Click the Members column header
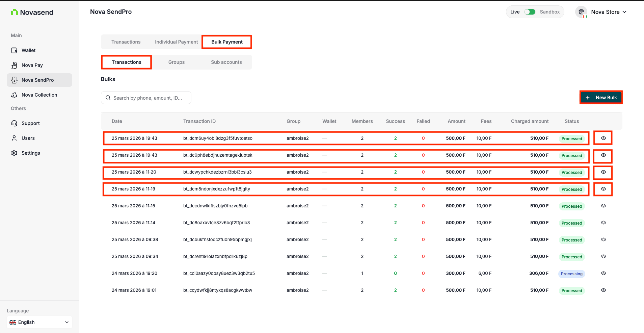Viewport: 644px width, 333px height. [362, 121]
